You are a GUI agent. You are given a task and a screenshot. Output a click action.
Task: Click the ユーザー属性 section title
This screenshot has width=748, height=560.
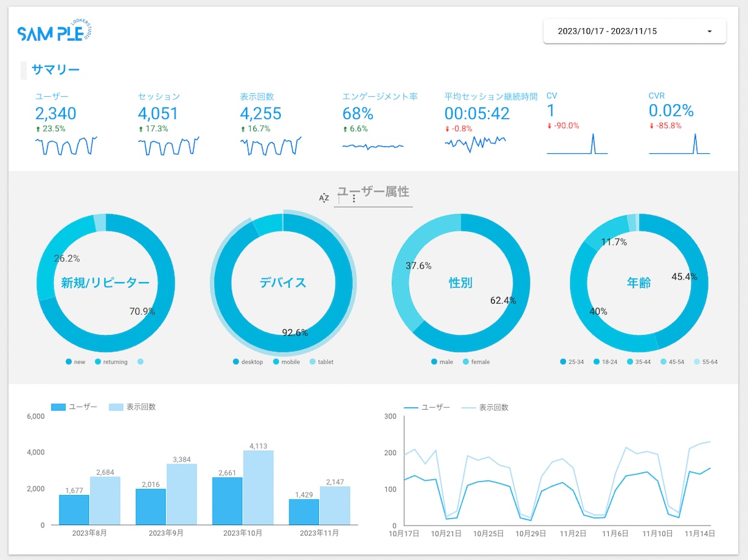(x=373, y=191)
